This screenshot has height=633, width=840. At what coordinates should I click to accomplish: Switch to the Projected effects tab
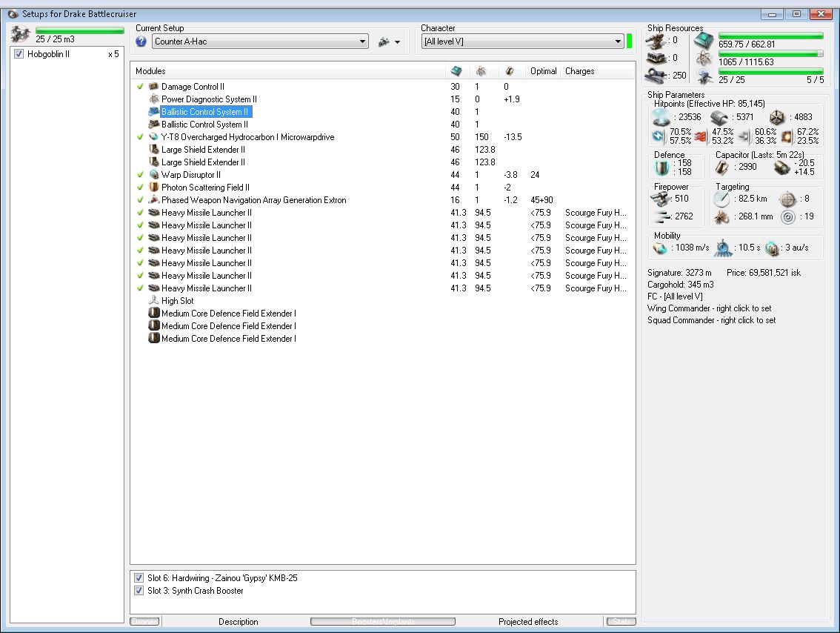(x=528, y=622)
